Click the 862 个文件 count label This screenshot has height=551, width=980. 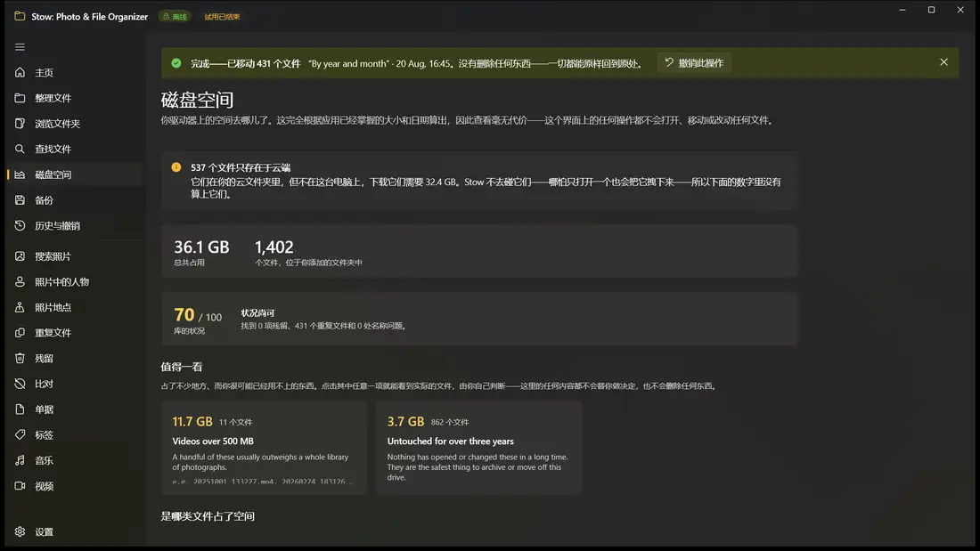coord(450,422)
